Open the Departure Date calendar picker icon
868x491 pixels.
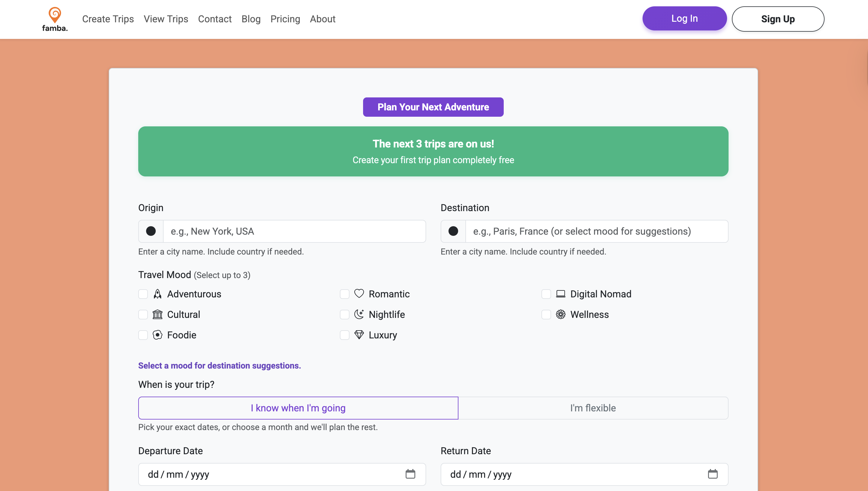(410, 474)
